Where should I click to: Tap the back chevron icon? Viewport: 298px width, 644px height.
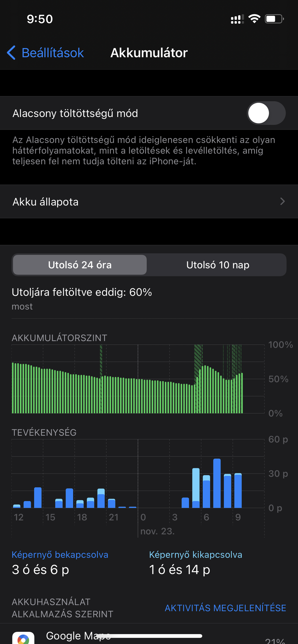click(x=11, y=53)
